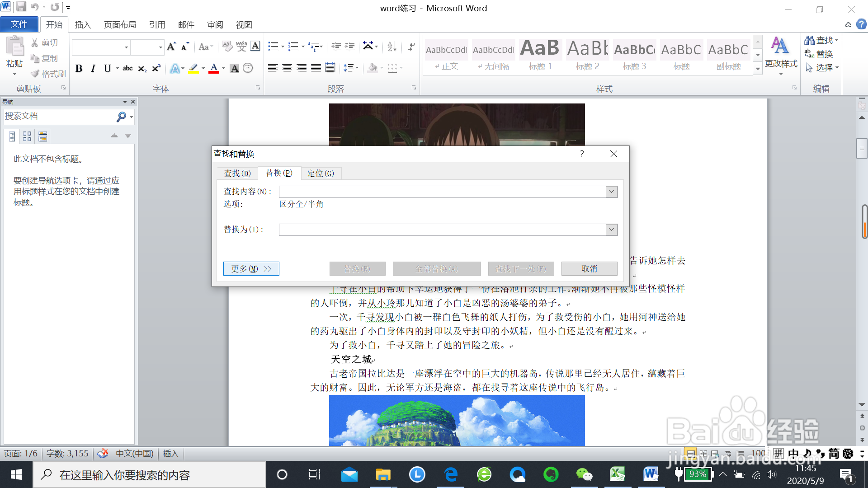This screenshot has width=868, height=488.
Task: Click the navigation search magnifier icon
Action: [121, 117]
